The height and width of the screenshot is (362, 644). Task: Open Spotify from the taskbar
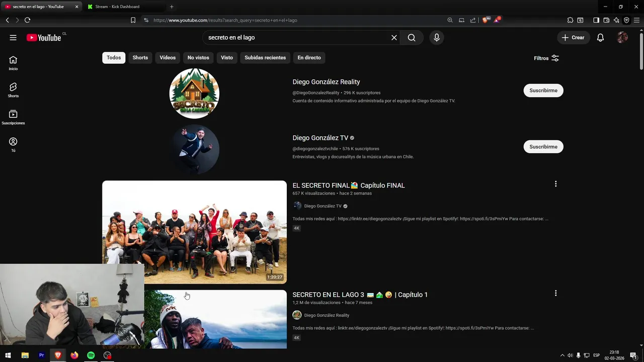pos(91,355)
